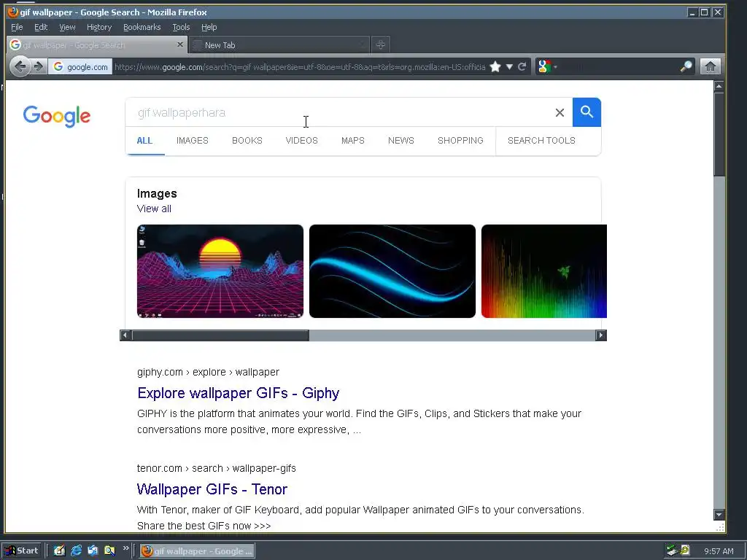747x560 pixels.
Task: Click the Firefox back arrow button
Action: [20, 66]
